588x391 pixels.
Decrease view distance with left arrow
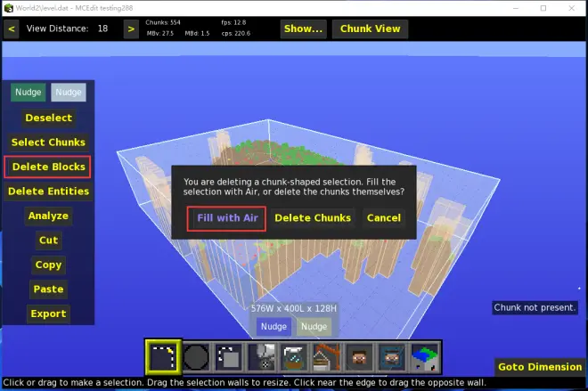(12, 29)
